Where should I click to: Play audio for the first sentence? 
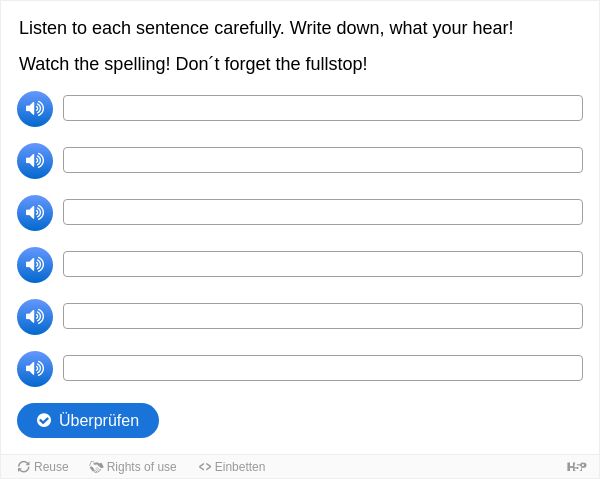pos(35,109)
